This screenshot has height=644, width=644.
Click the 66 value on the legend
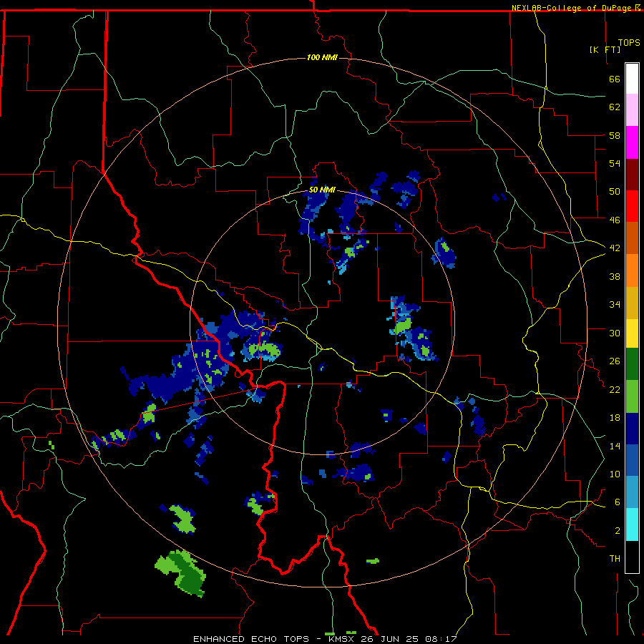[615, 79]
